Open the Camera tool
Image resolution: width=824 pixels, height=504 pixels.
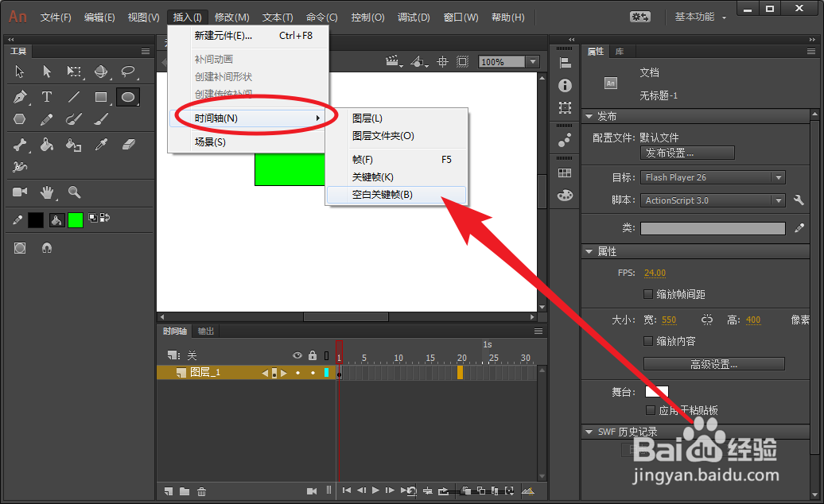(20, 191)
